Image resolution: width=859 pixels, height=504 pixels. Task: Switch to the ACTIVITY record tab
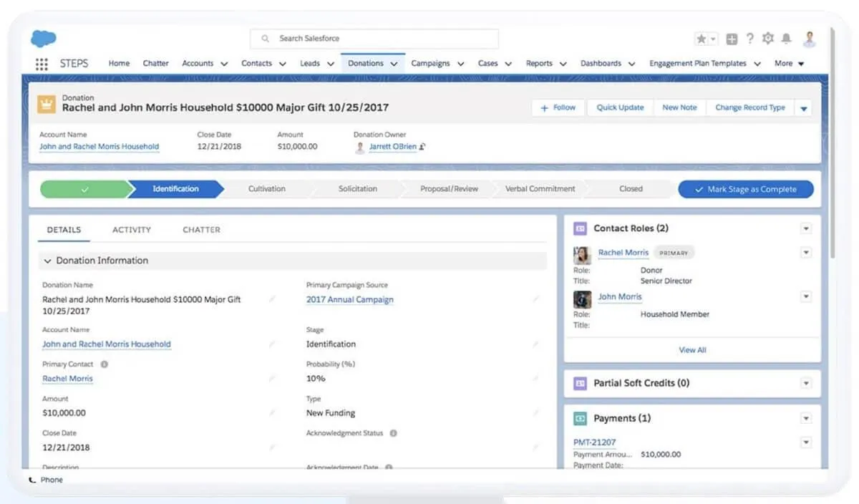pyautogui.click(x=132, y=230)
